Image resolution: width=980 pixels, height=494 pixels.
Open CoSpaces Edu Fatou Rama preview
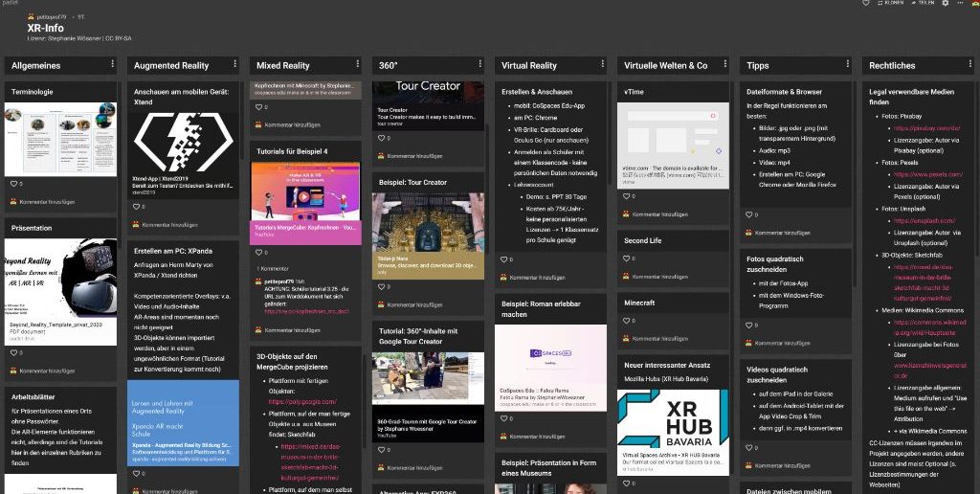pos(550,368)
